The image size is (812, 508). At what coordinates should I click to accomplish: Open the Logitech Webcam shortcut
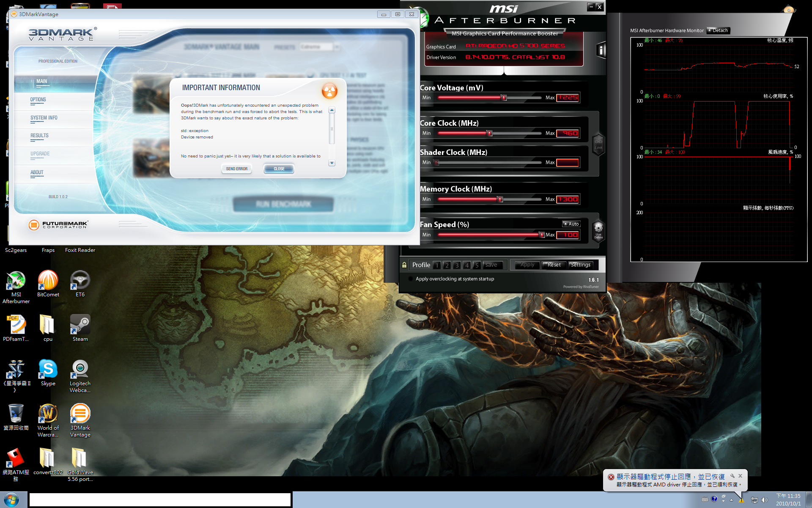coord(80,375)
